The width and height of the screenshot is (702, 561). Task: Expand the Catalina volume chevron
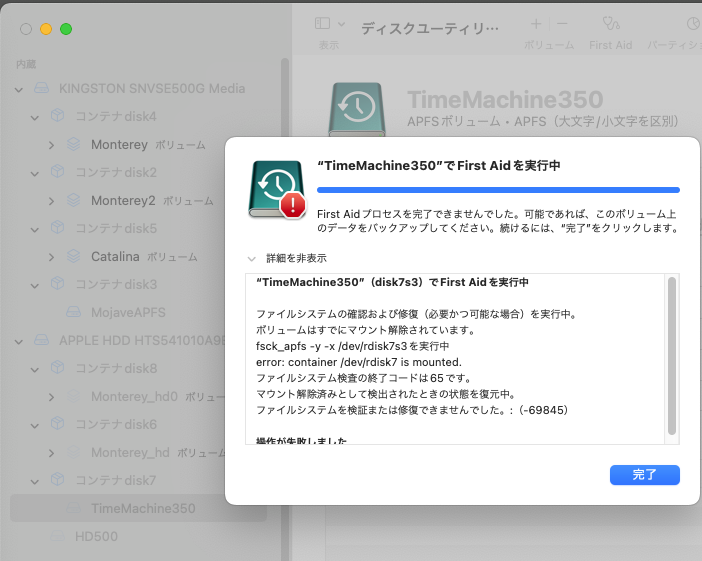(x=51, y=257)
